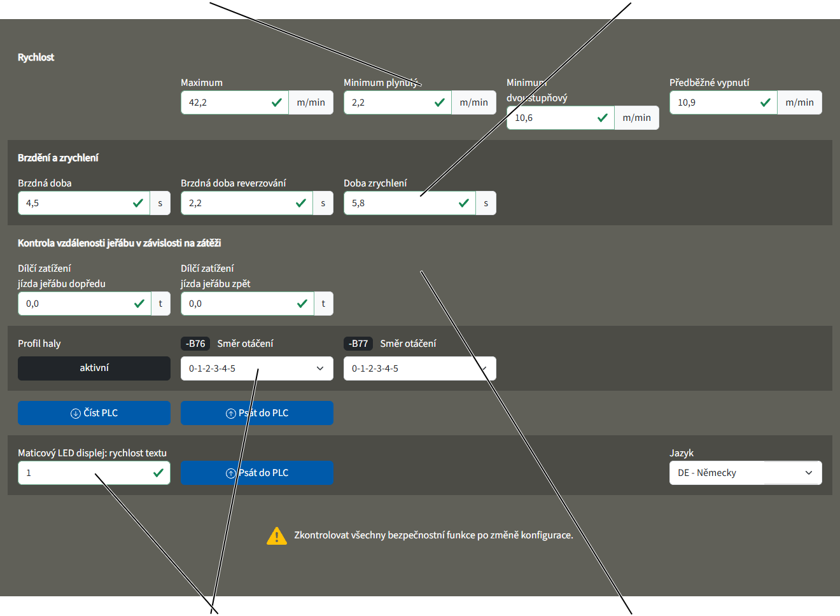Click the Jazyk label
Image resolution: width=840 pixels, height=616 pixels.
click(x=682, y=453)
